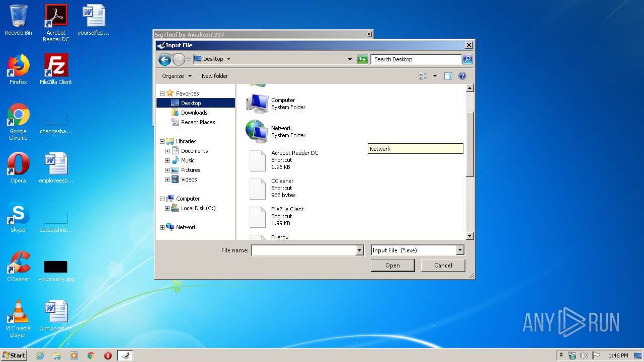Select the Computer system folder icon in list
Screen dimensions: 644x362
(x=257, y=104)
